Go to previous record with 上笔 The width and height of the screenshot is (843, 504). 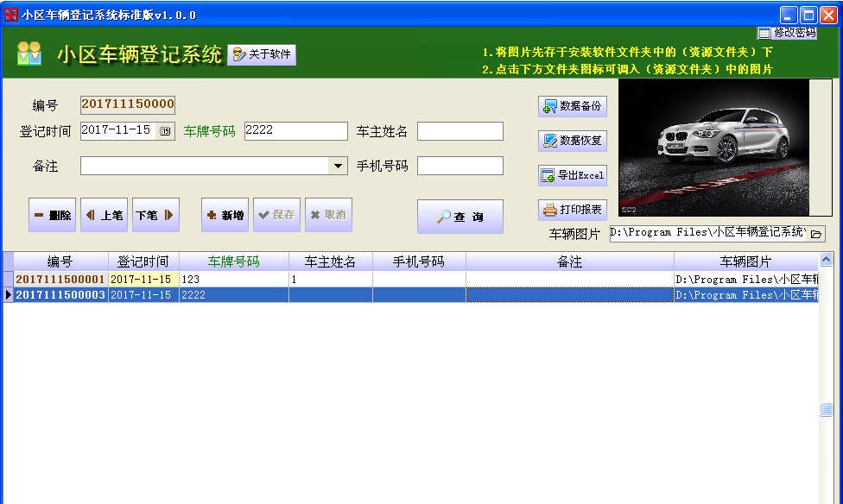104,214
